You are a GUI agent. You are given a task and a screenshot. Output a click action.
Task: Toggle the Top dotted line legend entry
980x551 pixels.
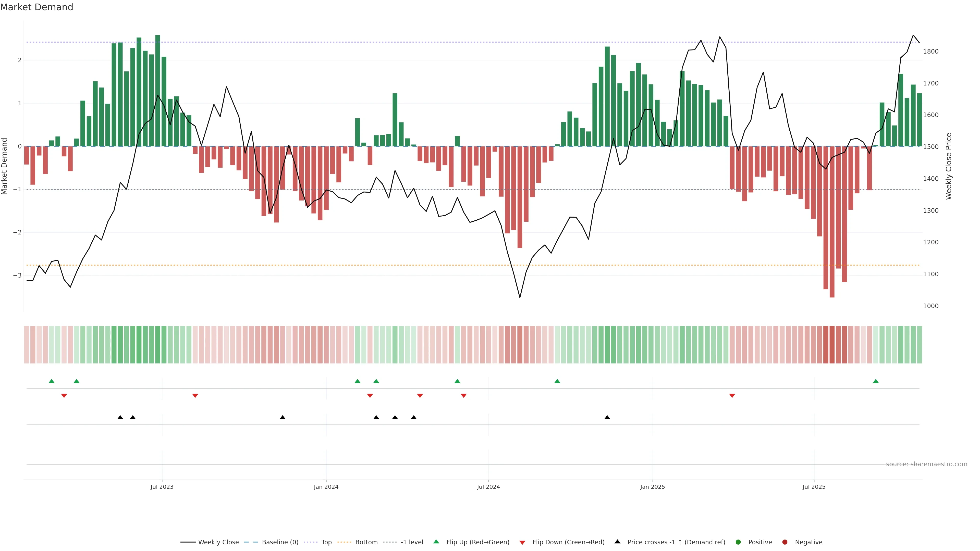coord(326,542)
